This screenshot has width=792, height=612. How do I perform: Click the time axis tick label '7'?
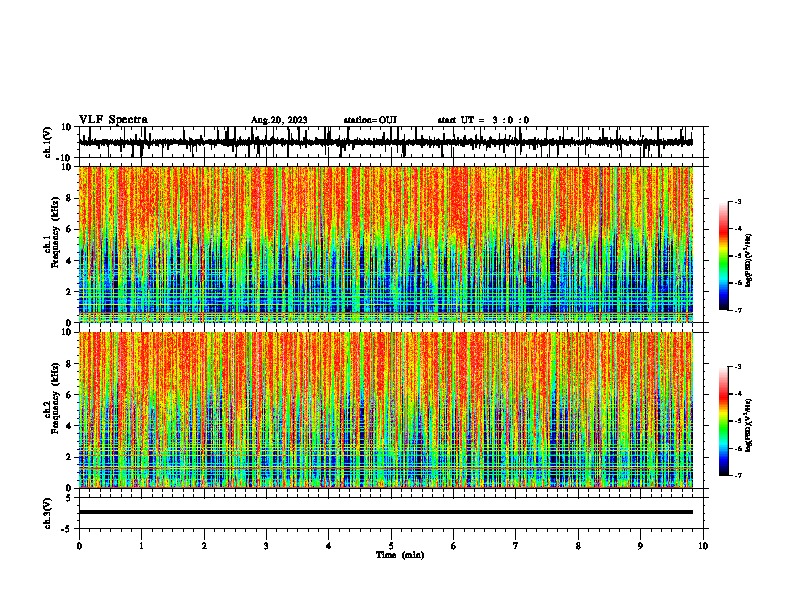coord(516,546)
